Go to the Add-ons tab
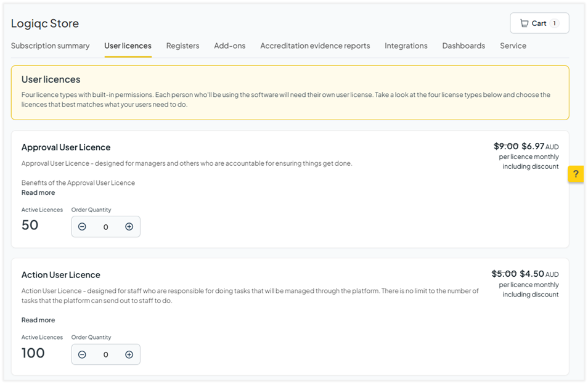The width and height of the screenshot is (588, 384). [x=229, y=46]
